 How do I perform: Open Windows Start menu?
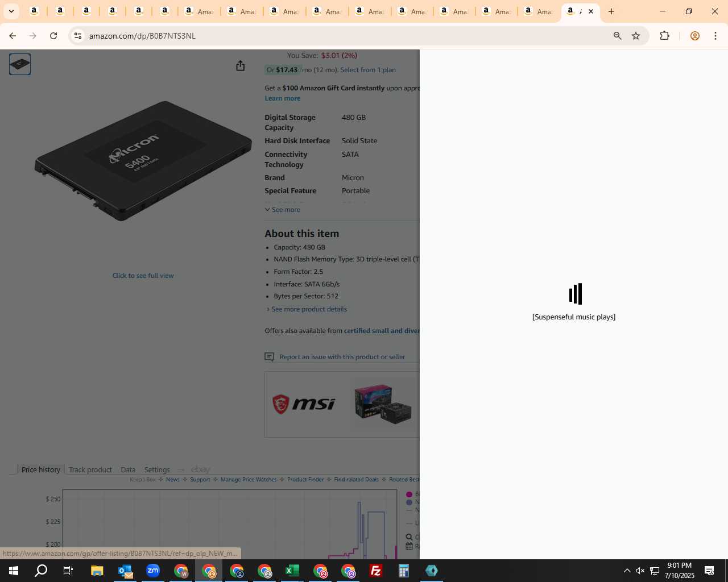tap(13, 571)
